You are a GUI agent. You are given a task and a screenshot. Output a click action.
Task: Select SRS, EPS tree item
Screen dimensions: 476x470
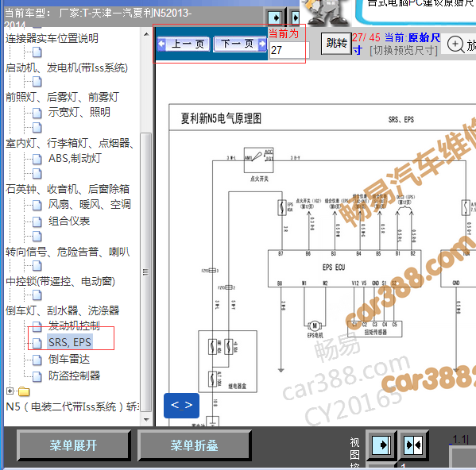[x=70, y=342]
